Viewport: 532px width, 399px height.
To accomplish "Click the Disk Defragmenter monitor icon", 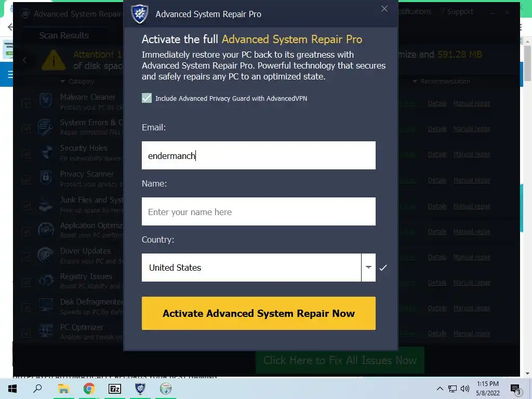I will (x=46, y=304).
